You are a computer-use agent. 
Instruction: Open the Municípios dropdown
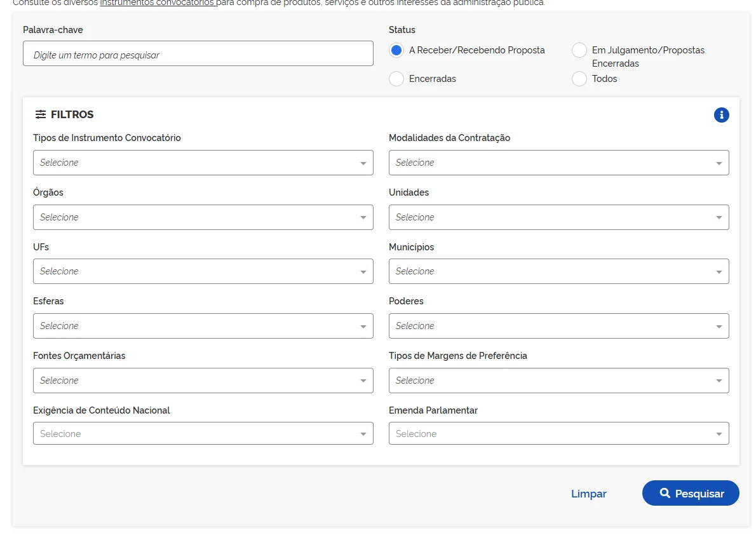(x=559, y=271)
